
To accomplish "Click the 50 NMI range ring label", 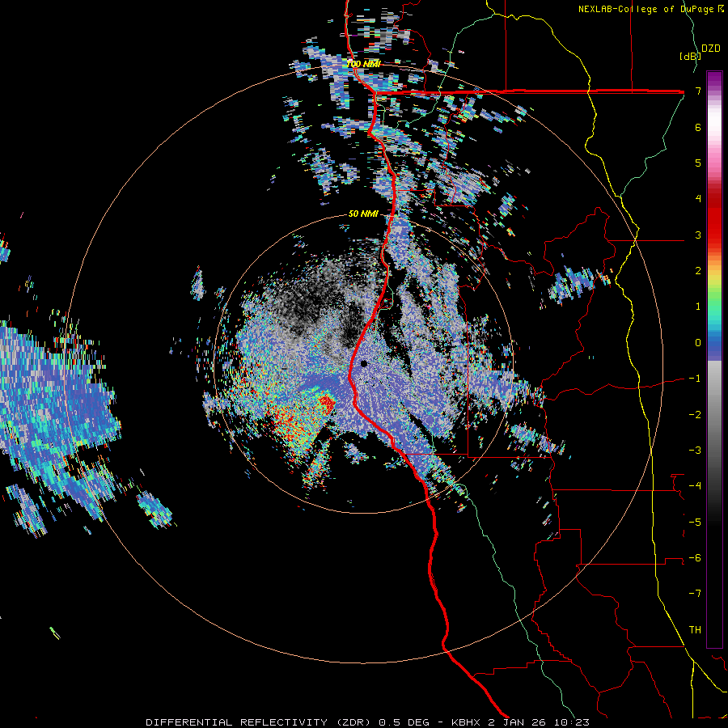I will [x=363, y=214].
